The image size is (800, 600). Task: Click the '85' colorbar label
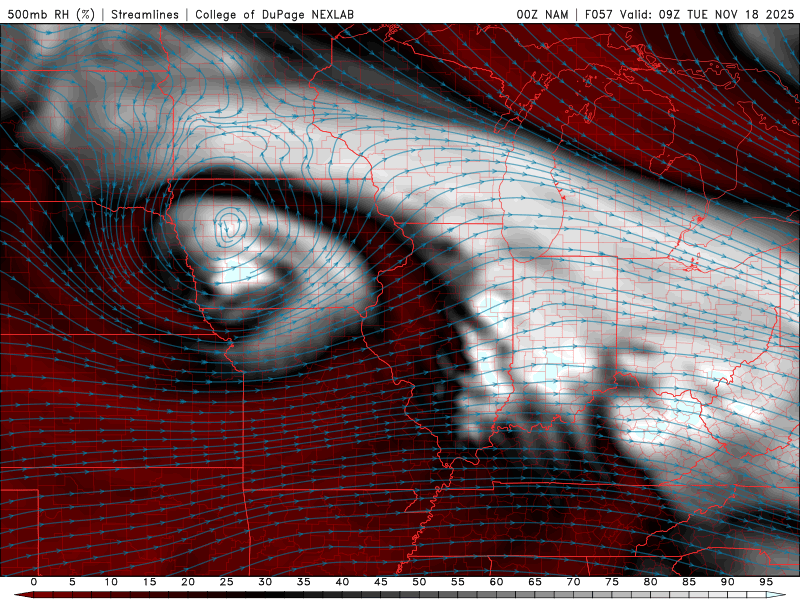pyautogui.click(x=689, y=582)
